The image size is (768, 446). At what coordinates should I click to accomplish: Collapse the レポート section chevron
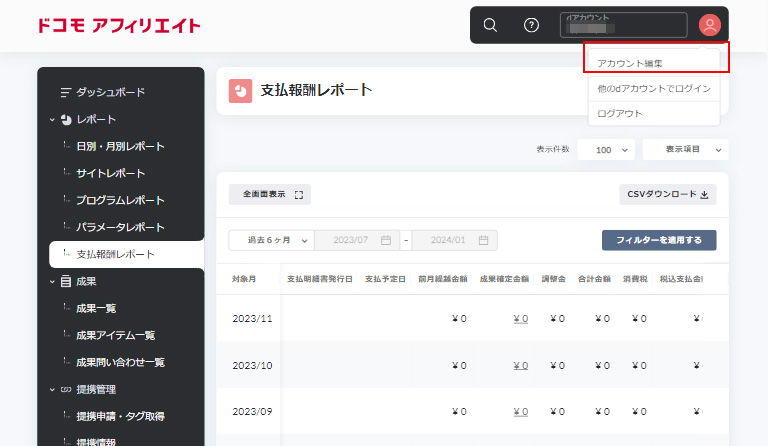(x=52, y=119)
